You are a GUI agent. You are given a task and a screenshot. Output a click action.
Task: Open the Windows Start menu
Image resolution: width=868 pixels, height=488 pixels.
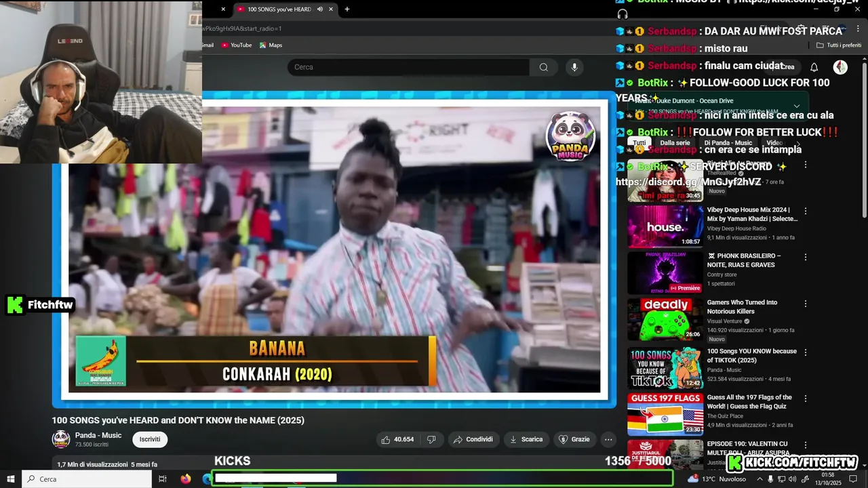10,479
